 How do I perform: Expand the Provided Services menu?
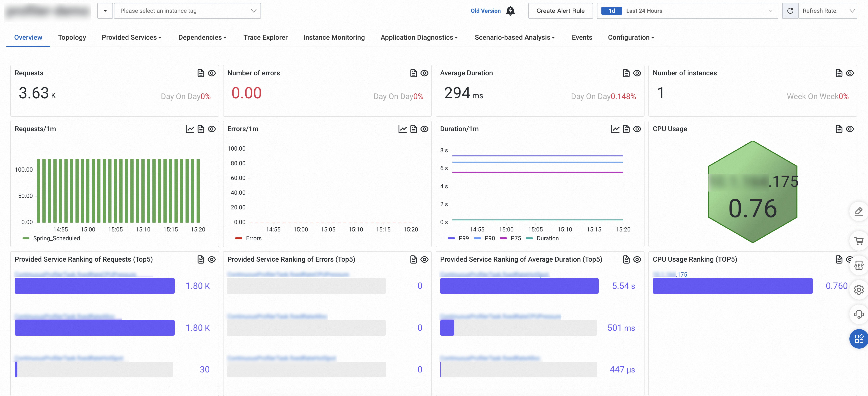[131, 37]
